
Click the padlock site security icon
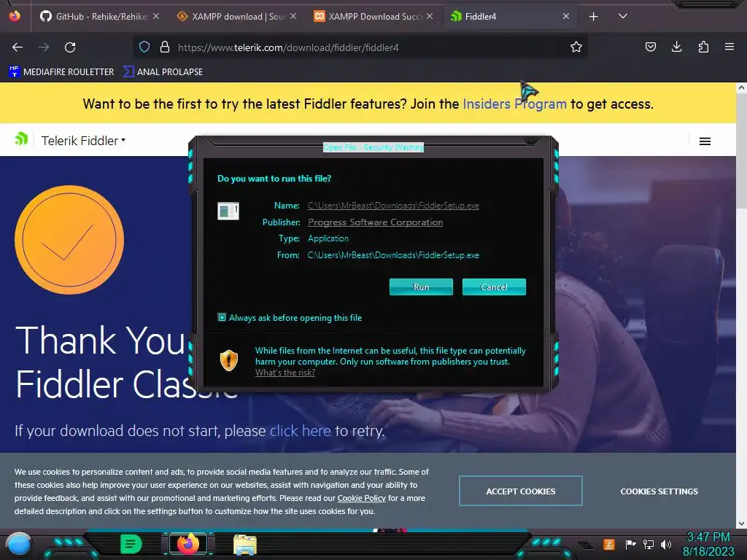pyautogui.click(x=165, y=47)
